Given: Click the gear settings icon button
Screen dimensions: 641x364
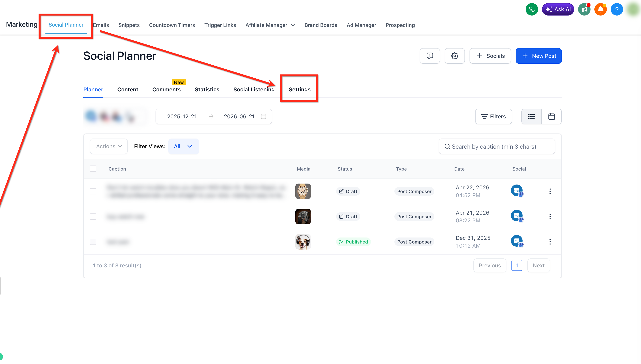Looking at the screenshot, I should point(455,56).
